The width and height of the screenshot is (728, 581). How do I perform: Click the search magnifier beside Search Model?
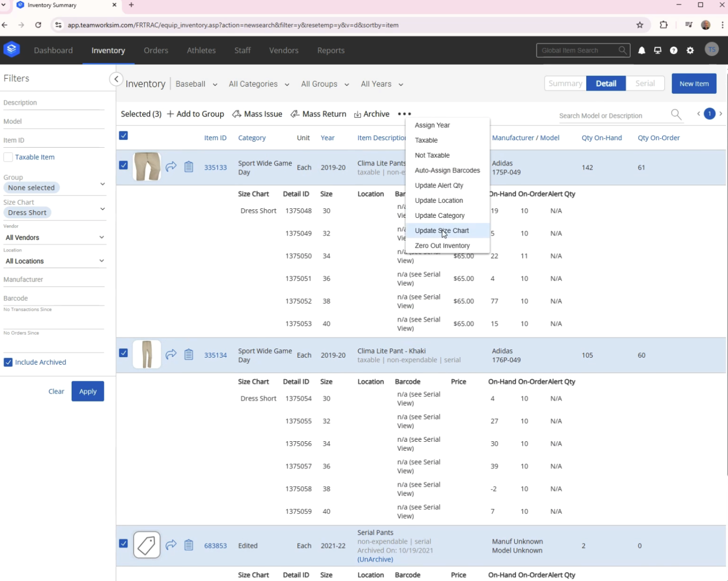coord(676,114)
